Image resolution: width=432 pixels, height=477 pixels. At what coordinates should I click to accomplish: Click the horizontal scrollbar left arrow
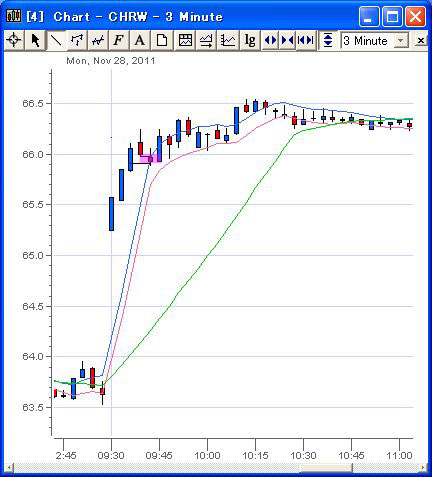pos(9,468)
